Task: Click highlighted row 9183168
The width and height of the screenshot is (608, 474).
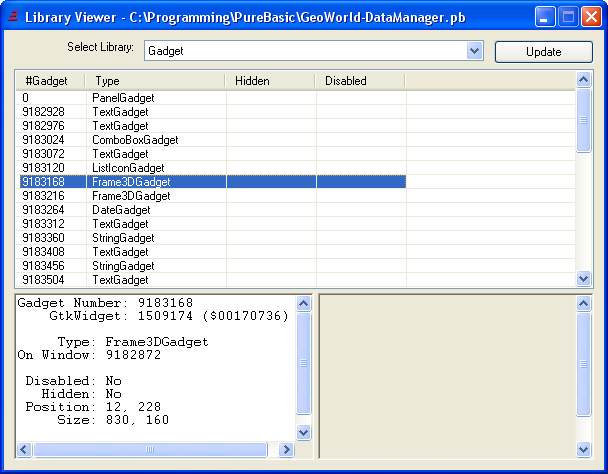Action: pyautogui.click(x=212, y=182)
